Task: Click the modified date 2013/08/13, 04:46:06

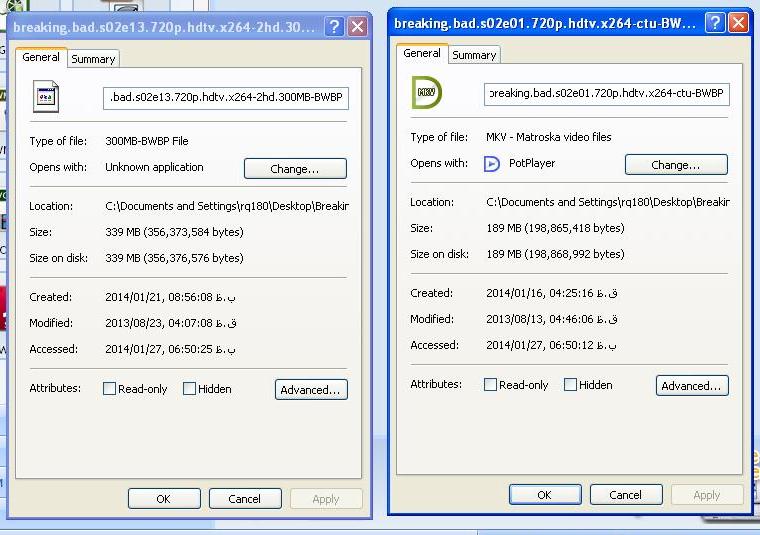Action: click(x=552, y=319)
